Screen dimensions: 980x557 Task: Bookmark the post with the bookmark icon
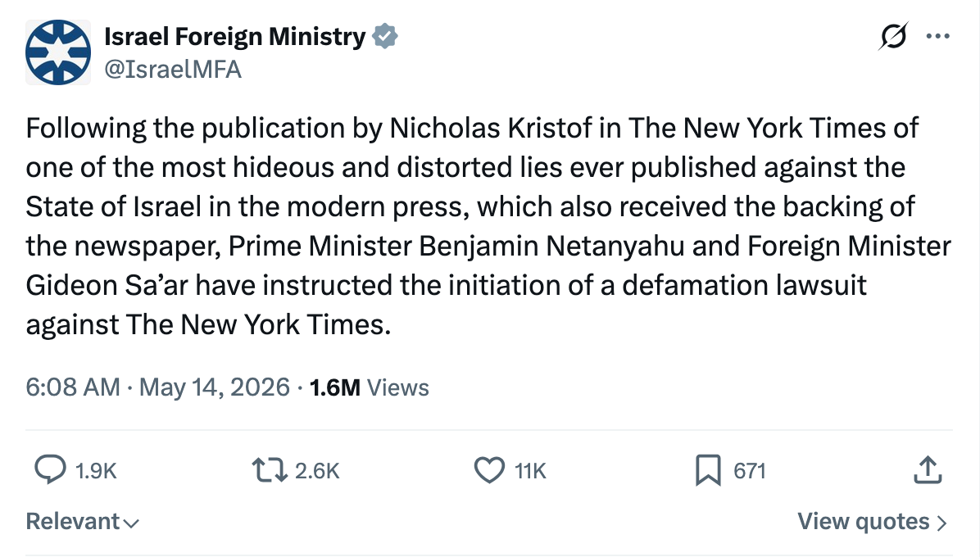(x=708, y=470)
